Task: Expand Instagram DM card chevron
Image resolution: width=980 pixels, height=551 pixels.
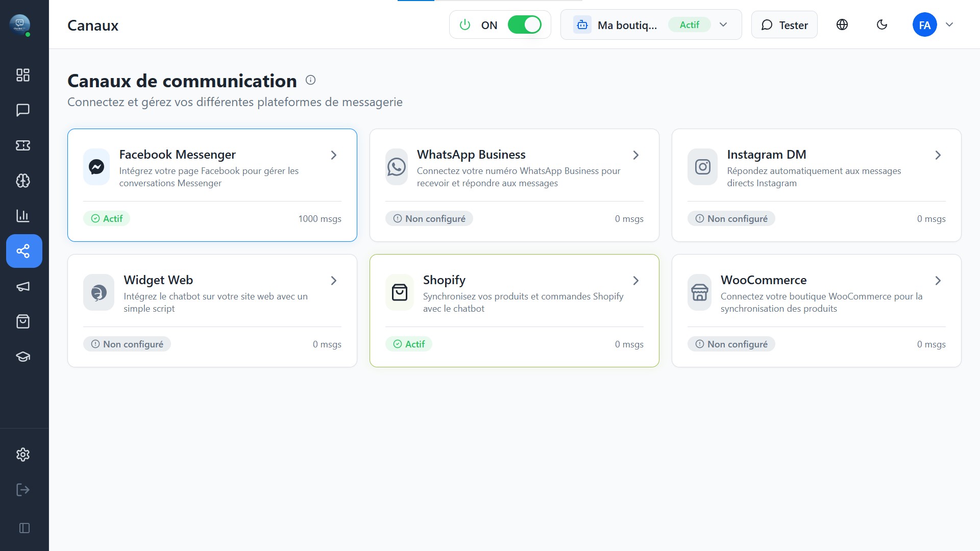Action: (x=938, y=155)
